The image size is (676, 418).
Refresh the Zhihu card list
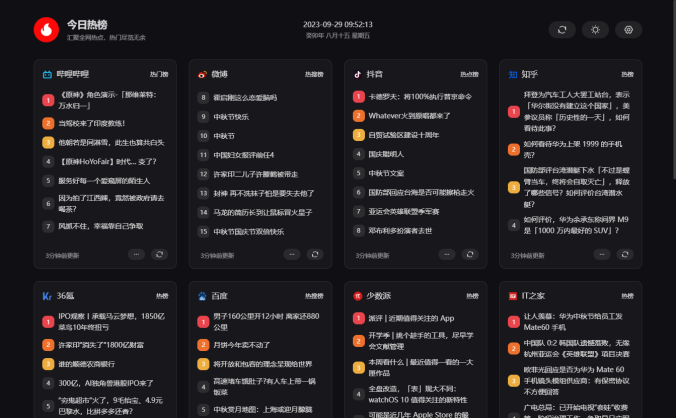point(625,254)
